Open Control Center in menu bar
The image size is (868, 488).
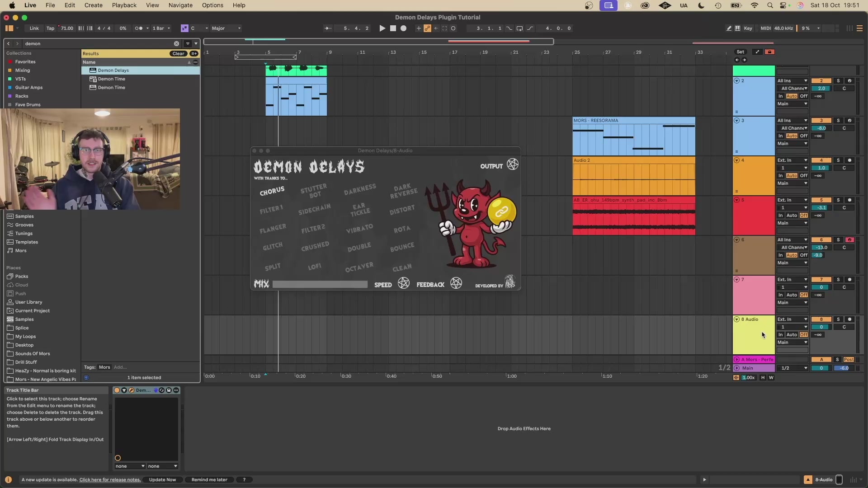pos(783,5)
